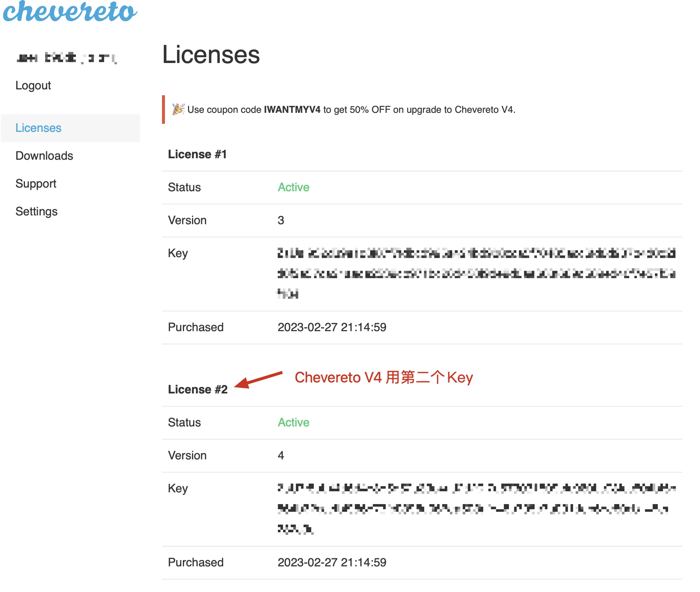
Task: Click the License #2 heading
Action: tap(198, 389)
